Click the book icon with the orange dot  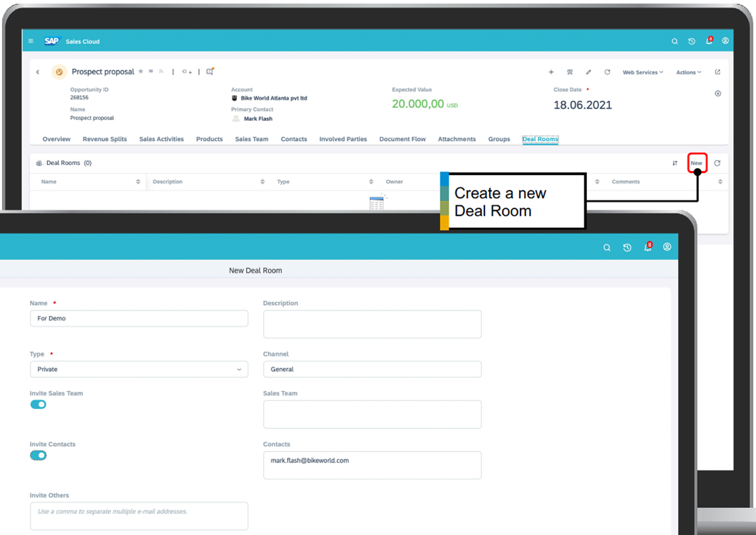210,71
